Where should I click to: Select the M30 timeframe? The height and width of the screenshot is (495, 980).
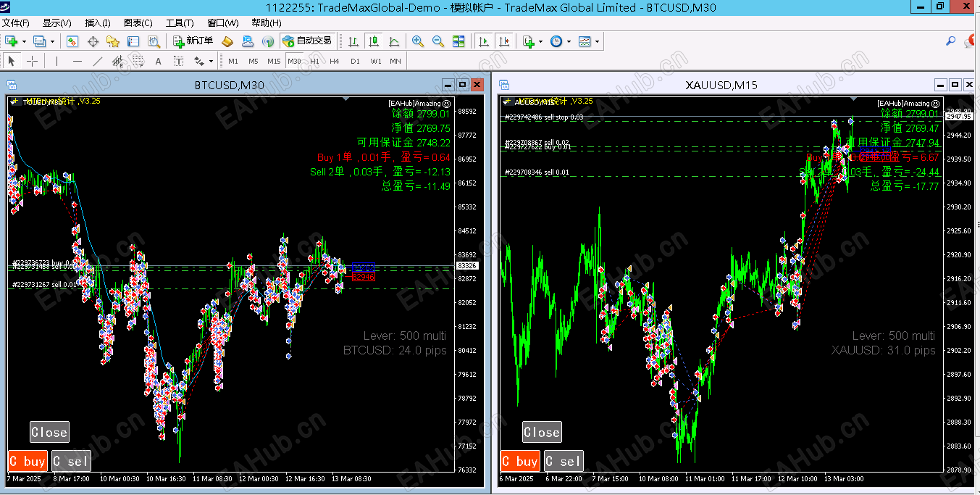294,61
